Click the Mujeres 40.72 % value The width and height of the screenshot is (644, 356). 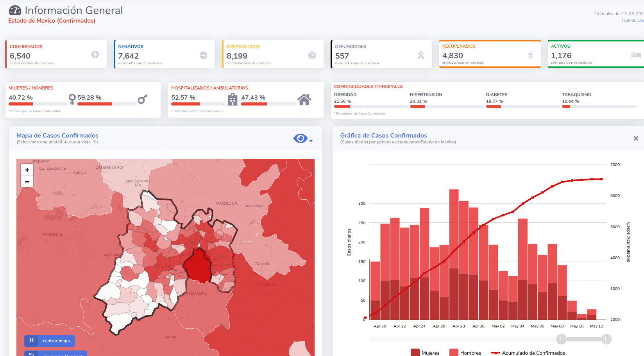21,98
